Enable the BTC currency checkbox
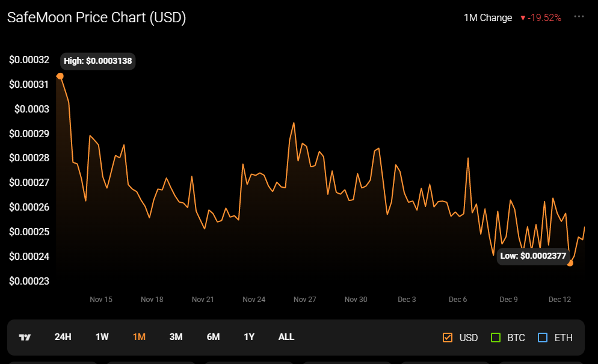Image resolution: width=598 pixels, height=364 pixels. pyautogui.click(x=496, y=338)
